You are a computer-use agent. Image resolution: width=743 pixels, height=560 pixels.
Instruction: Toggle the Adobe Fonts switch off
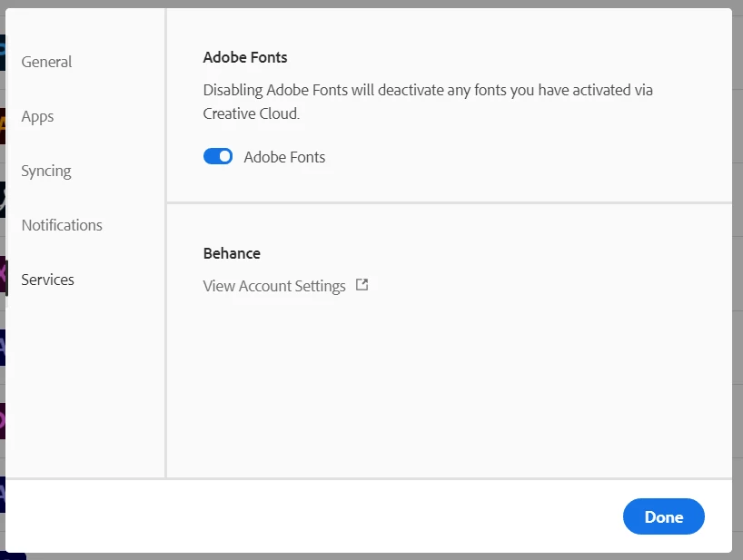[x=218, y=157]
